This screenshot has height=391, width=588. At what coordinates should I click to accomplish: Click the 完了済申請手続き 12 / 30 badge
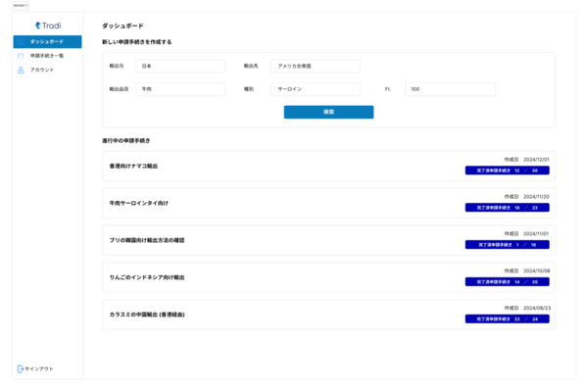507,171
